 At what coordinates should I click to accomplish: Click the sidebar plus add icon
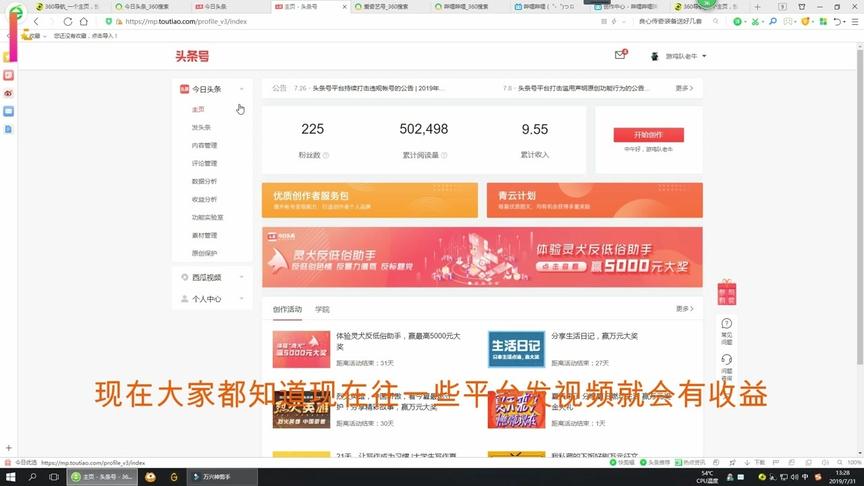coord(8,448)
